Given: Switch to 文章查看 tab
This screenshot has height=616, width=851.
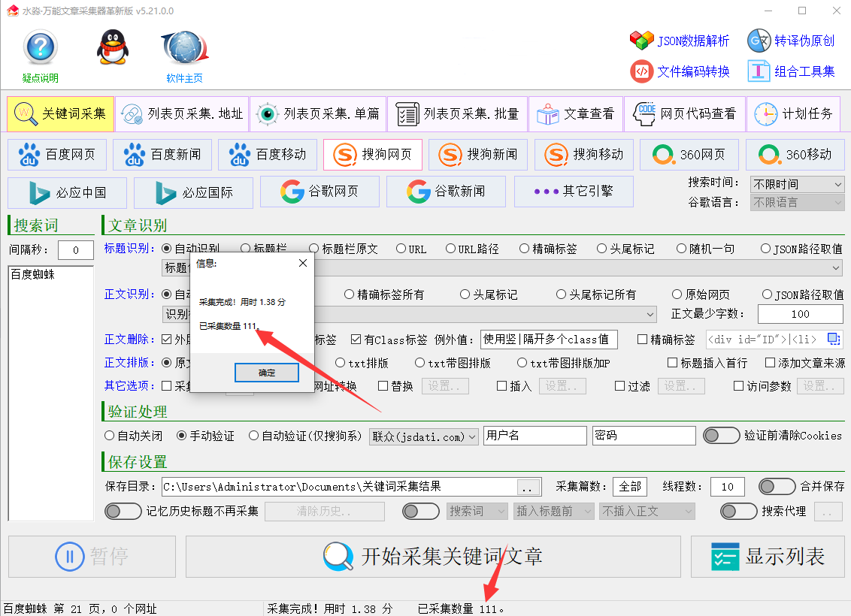Looking at the screenshot, I should click(576, 114).
